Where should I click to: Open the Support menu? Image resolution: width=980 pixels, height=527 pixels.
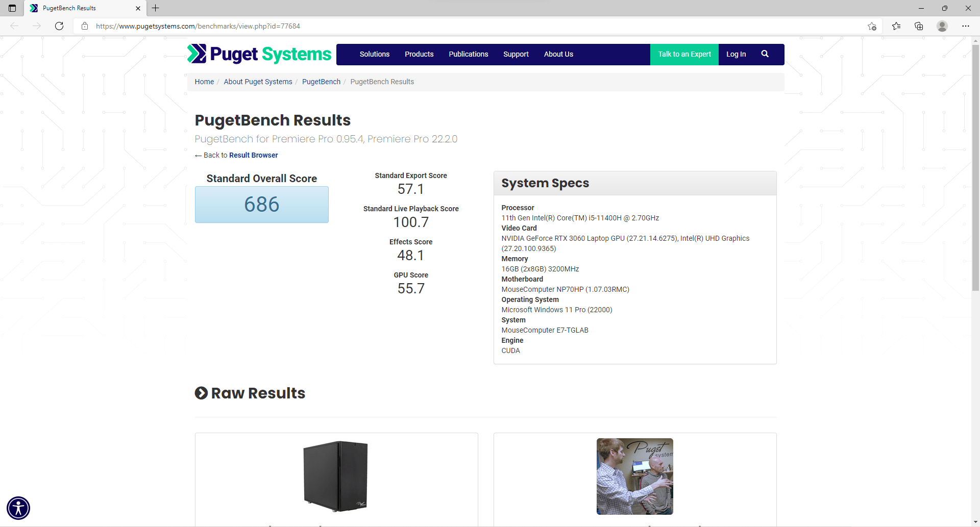click(516, 54)
